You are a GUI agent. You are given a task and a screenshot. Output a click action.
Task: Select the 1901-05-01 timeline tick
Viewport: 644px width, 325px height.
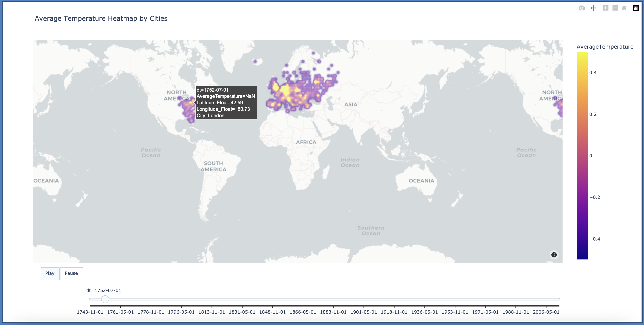364,312
